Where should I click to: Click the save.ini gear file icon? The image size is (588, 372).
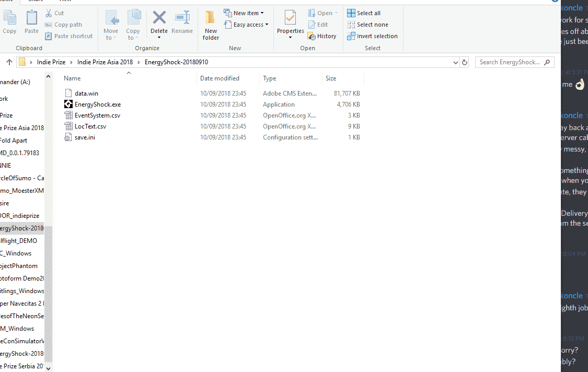tap(68, 137)
